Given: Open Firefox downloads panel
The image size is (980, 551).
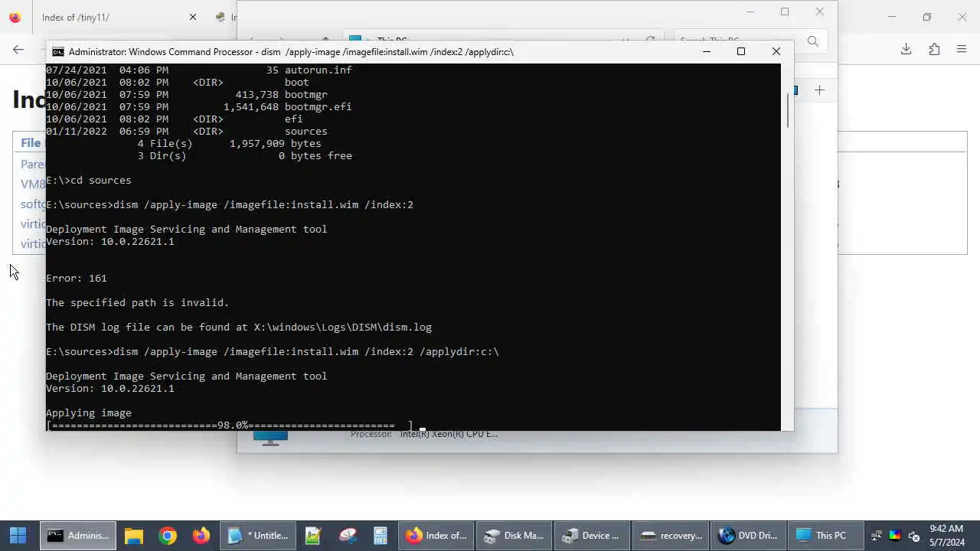Looking at the screenshot, I should (x=906, y=49).
